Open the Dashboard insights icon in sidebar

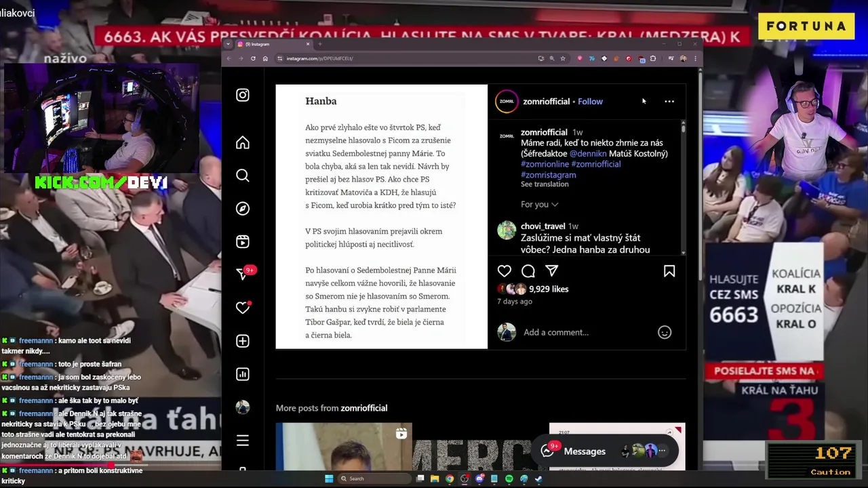click(x=243, y=374)
